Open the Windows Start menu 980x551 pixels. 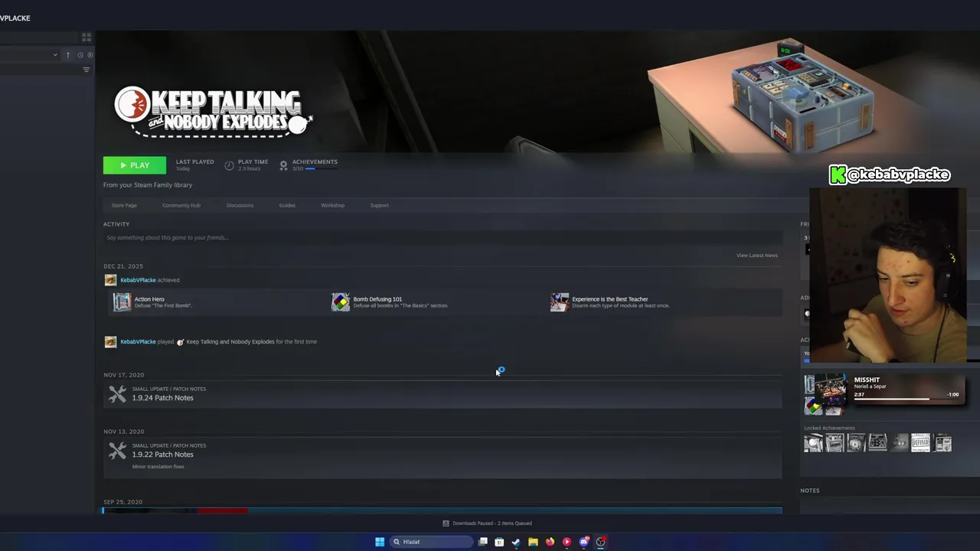(380, 542)
